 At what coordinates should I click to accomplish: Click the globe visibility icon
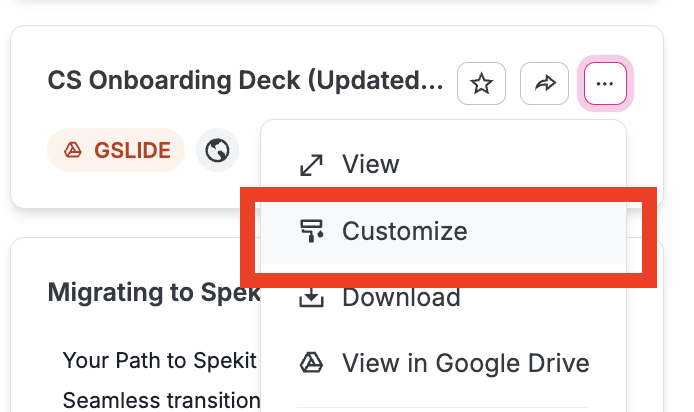217,150
